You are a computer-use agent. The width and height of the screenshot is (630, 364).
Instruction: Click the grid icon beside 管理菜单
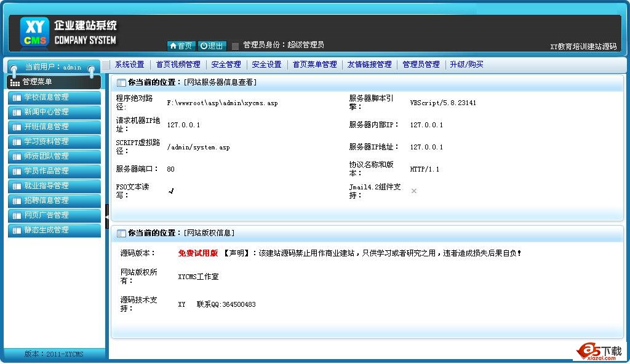click(x=15, y=82)
